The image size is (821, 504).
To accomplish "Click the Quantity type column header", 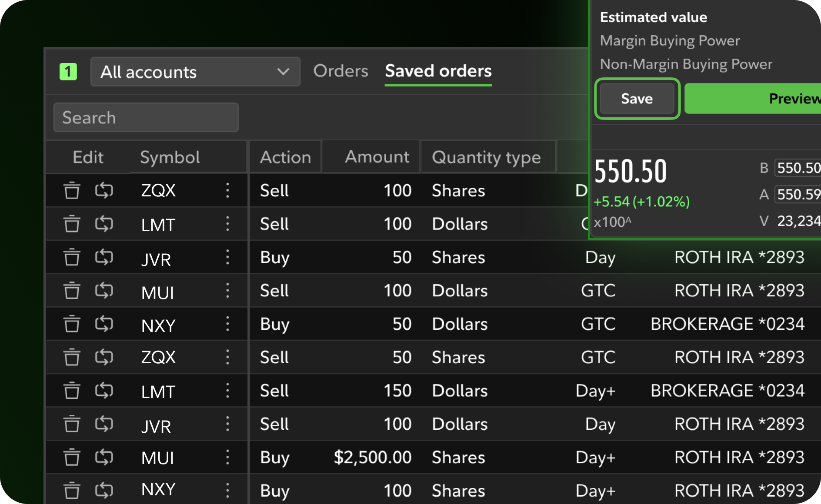I will [486, 157].
